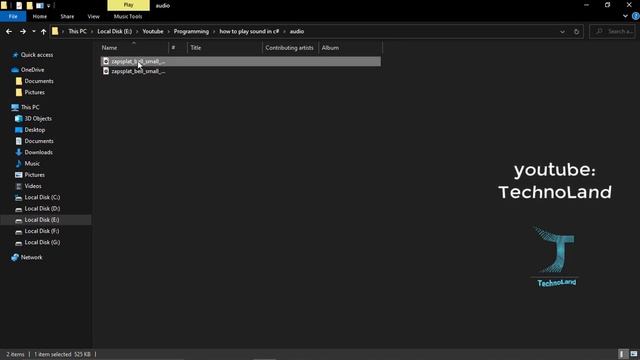640x360 pixels.
Task: Expand the ribbon with chevron
Action: click(625, 16)
